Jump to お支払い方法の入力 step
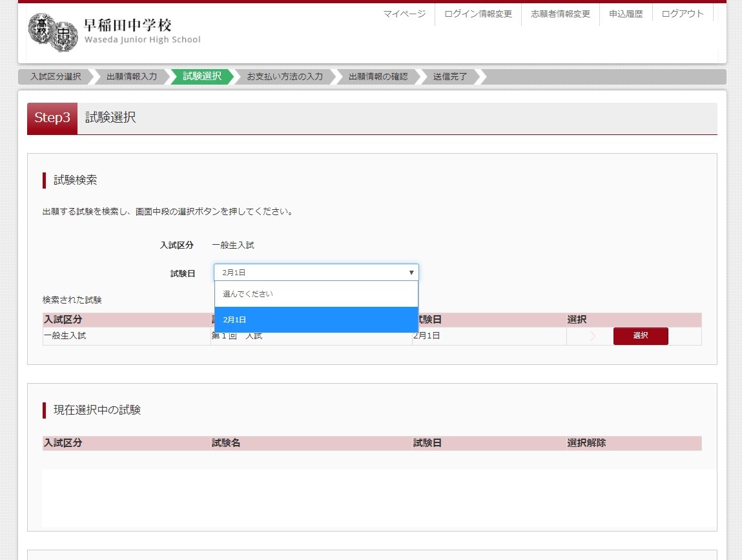Screen dimensions: 742x560 [x=285, y=77]
